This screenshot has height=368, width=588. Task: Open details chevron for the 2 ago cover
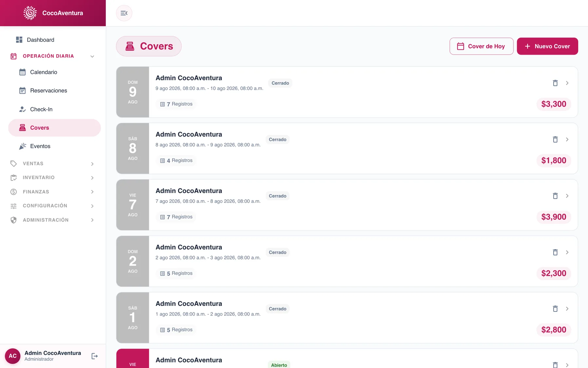(x=567, y=252)
